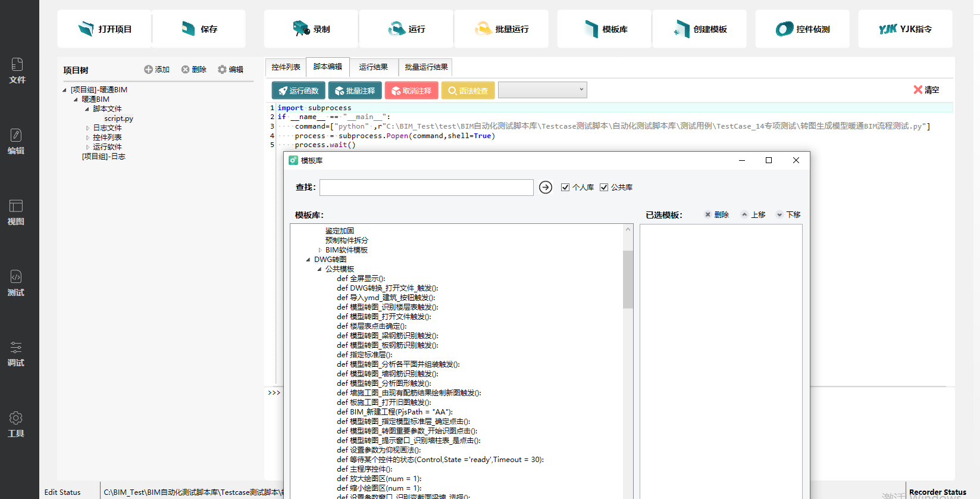Click the search go arrow in 模板库 dialog
The image size is (980, 499).
click(x=546, y=188)
